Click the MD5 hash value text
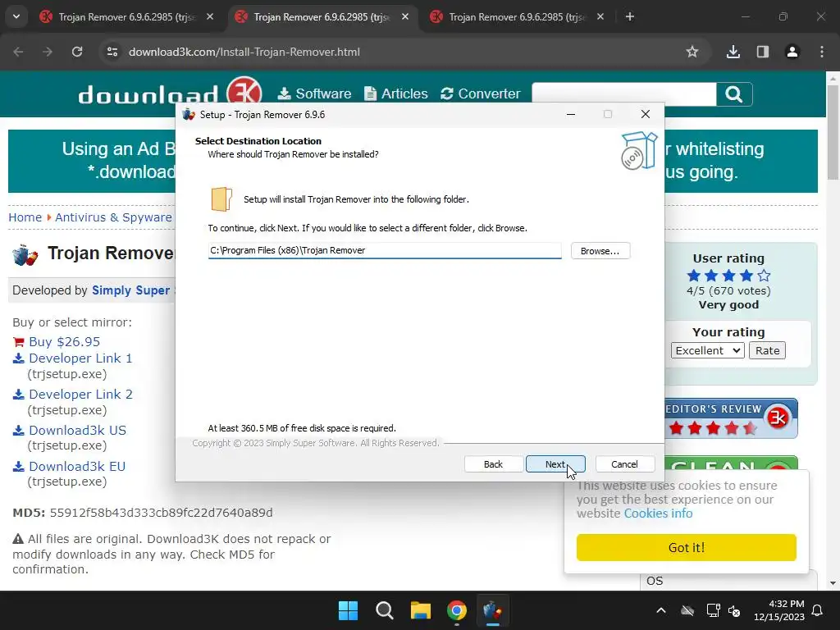The width and height of the screenshot is (840, 630). click(162, 513)
